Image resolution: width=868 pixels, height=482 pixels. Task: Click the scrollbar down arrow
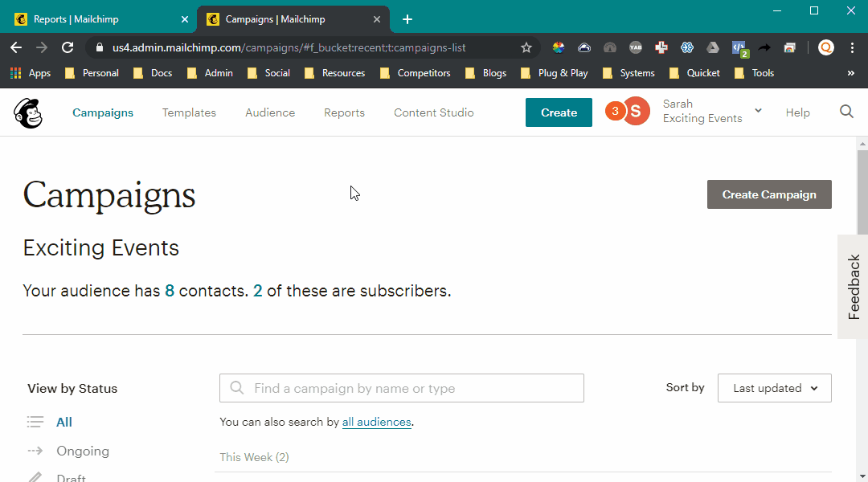(862, 476)
